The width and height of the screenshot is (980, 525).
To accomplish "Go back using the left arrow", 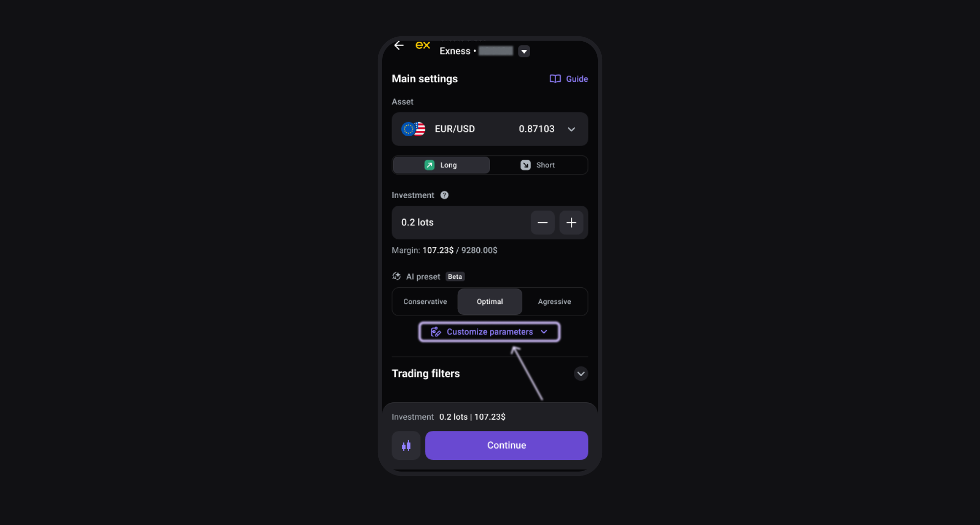I will [x=399, y=46].
